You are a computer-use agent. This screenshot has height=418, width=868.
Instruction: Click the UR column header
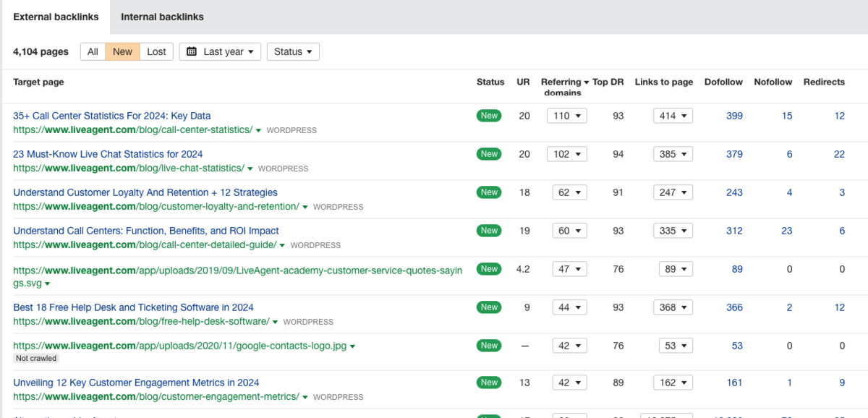[523, 82]
